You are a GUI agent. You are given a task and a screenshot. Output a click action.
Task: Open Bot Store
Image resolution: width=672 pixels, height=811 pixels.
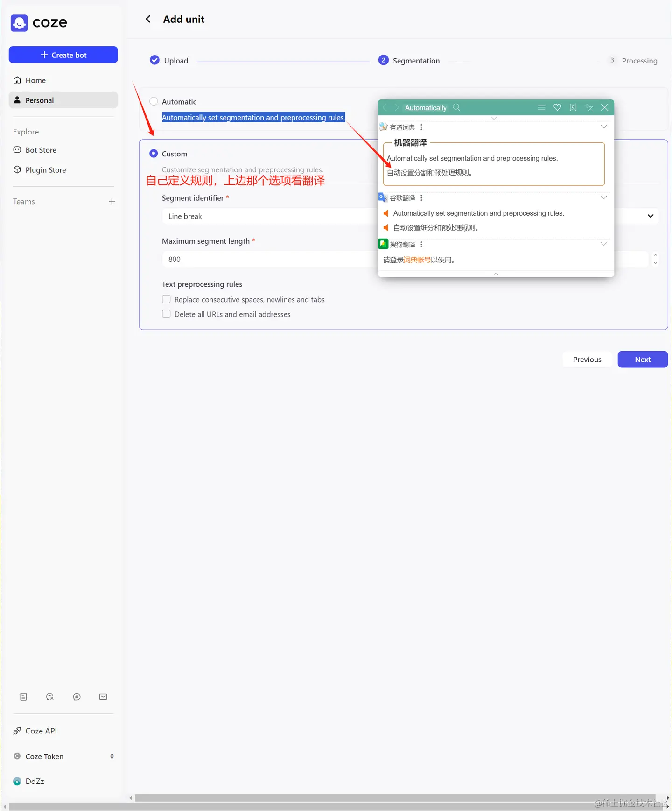point(63,150)
